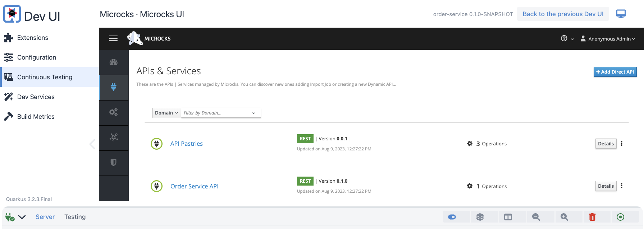Open Extensions in the sidebar
The height and width of the screenshot is (229, 644).
(x=49, y=38)
